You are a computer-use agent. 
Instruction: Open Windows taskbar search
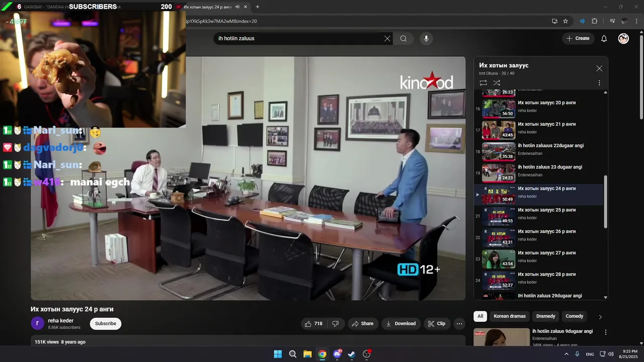[x=293, y=354]
